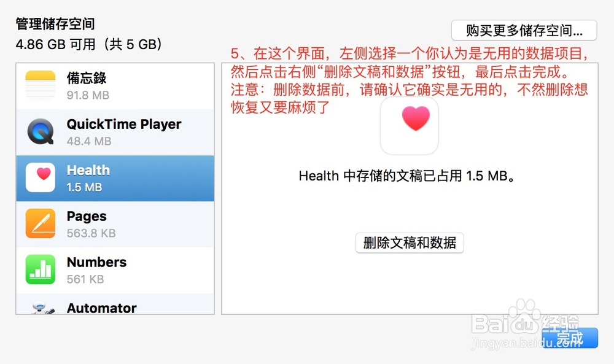This screenshot has width=614, height=364.
Task: Click the 删除文稿和数据 button
Action: point(410,242)
